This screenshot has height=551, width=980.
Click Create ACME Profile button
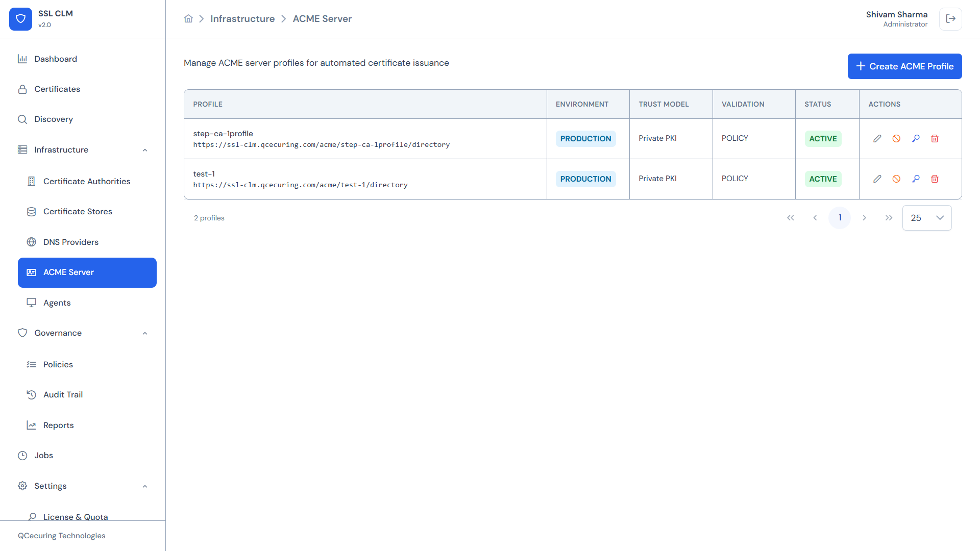[904, 66]
